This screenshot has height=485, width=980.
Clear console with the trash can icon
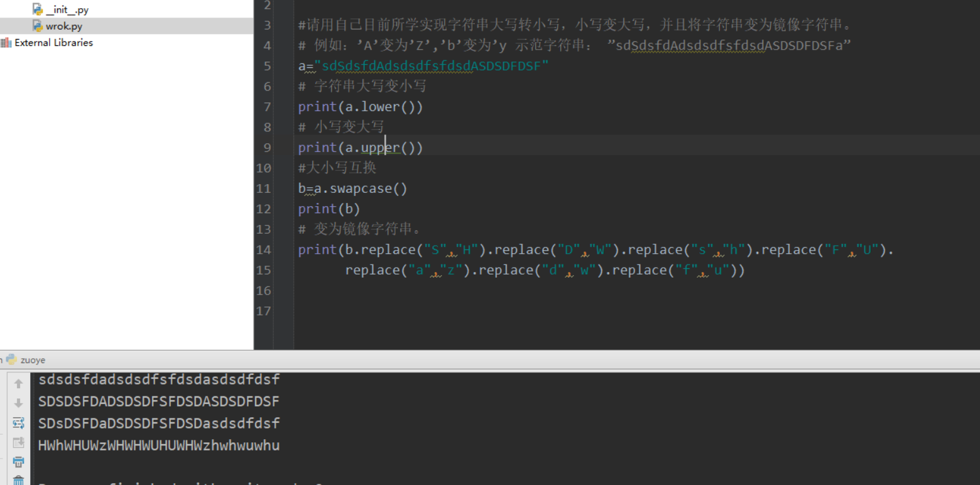[18, 481]
